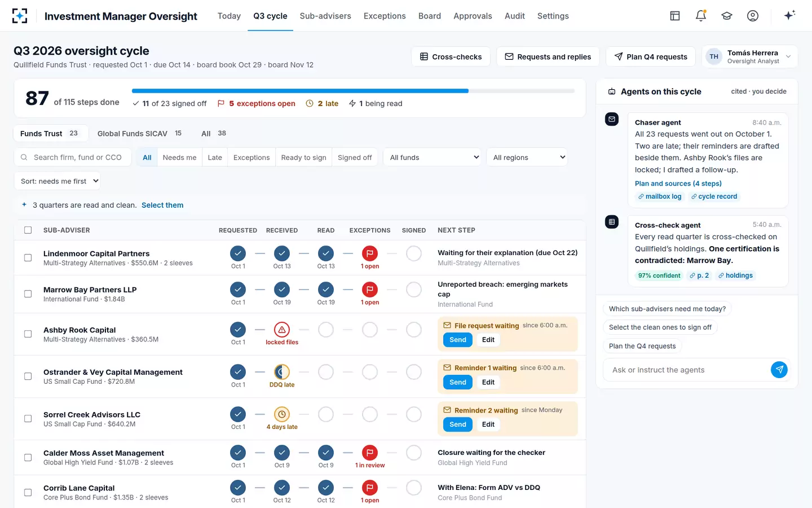Check the Marrow Bay Partners LLP row
This screenshot has height=508, width=812.
click(x=28, y=294)
